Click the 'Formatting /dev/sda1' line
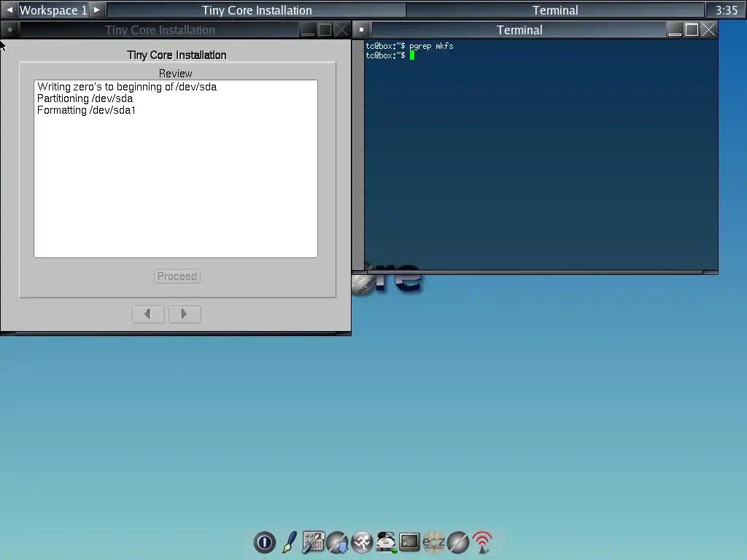The width and height of the screenshot is (747, 560). [86, 110]
